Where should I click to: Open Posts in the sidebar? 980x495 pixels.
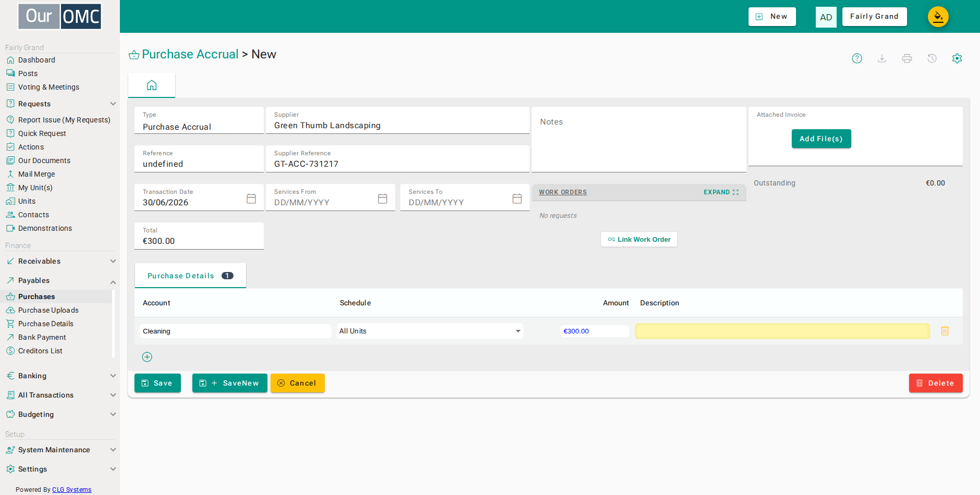[28, 73]
